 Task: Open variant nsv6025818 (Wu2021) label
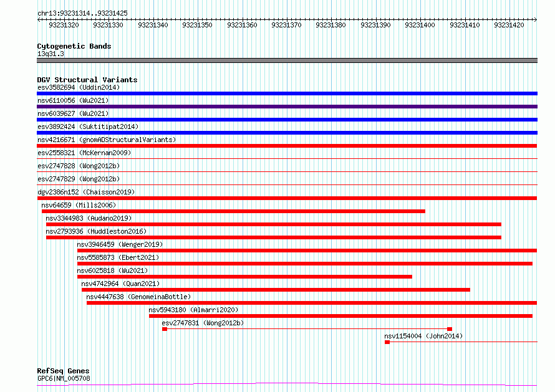(x=112, y=270)
